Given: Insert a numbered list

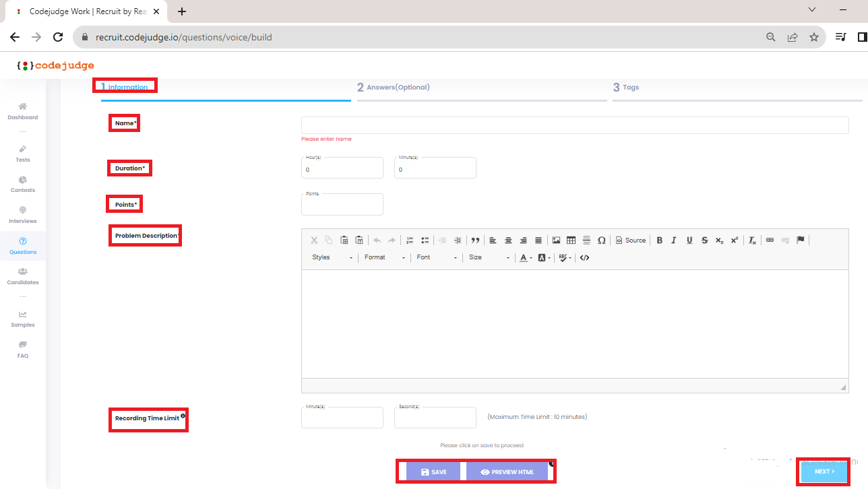Looking at the screenshot, I should [x=410, y=240].
